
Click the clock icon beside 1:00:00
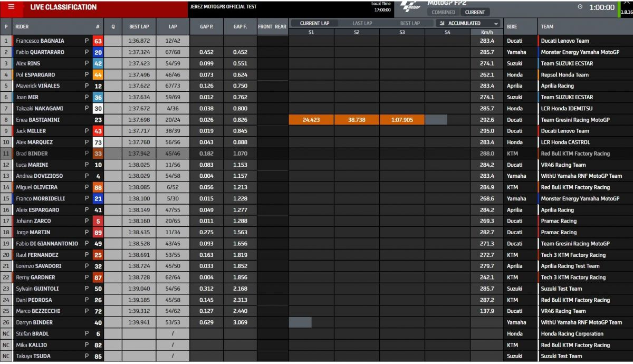[x=580, y=7]
